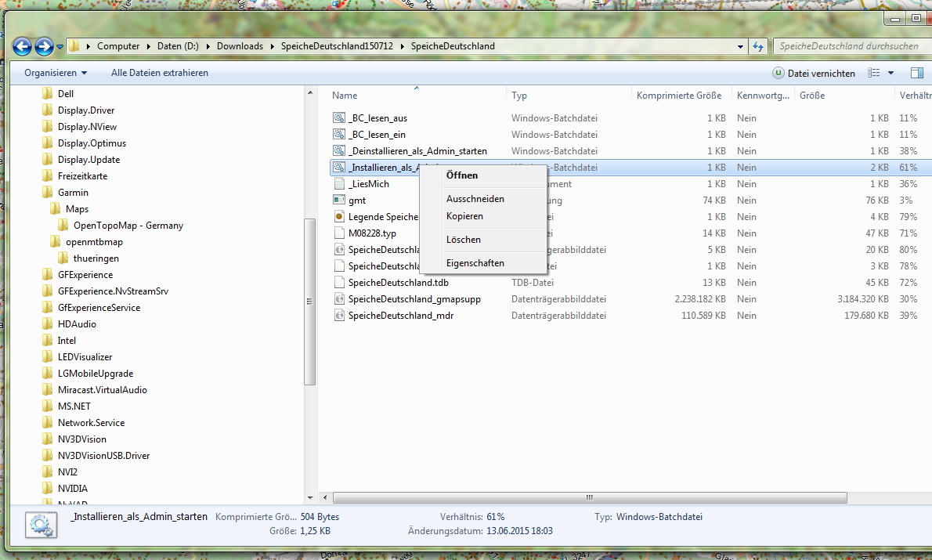Choose Öffnen in the context menu
Viewport: 932px width, 560px height.
click(x=462, y=175)
